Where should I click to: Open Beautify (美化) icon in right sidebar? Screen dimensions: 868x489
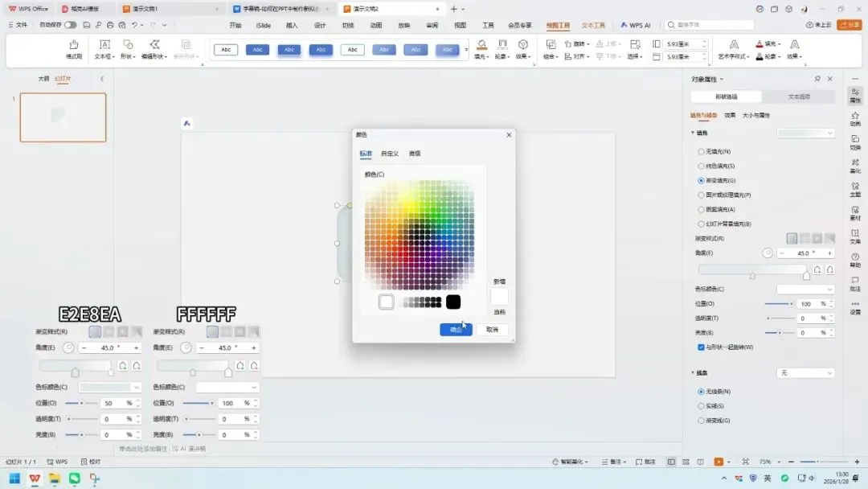click(x=855, y=166)
